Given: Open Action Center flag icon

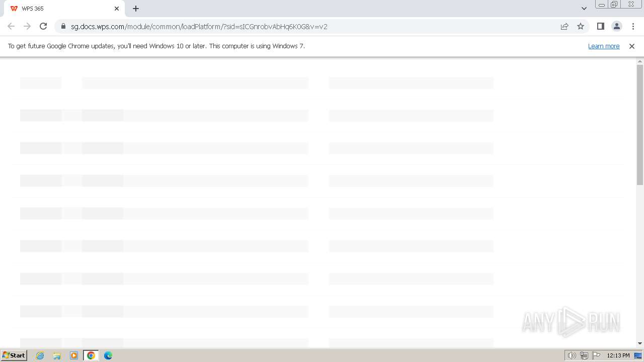Looking at the screenshot, I should click(596, 355).
